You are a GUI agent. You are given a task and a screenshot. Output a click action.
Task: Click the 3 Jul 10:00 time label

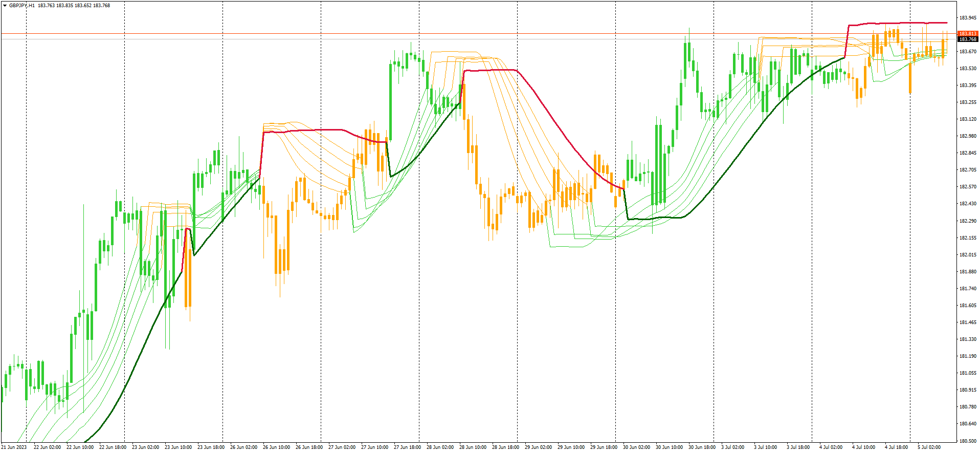pos(765,447)
